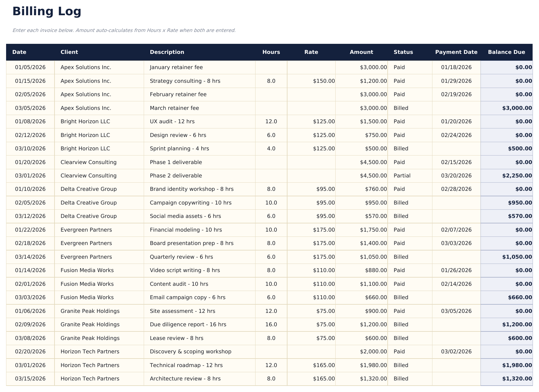Image resolution: width=539 pixels, height=392 pixels.
Task: Select the Amount column header
Action: 361,52
